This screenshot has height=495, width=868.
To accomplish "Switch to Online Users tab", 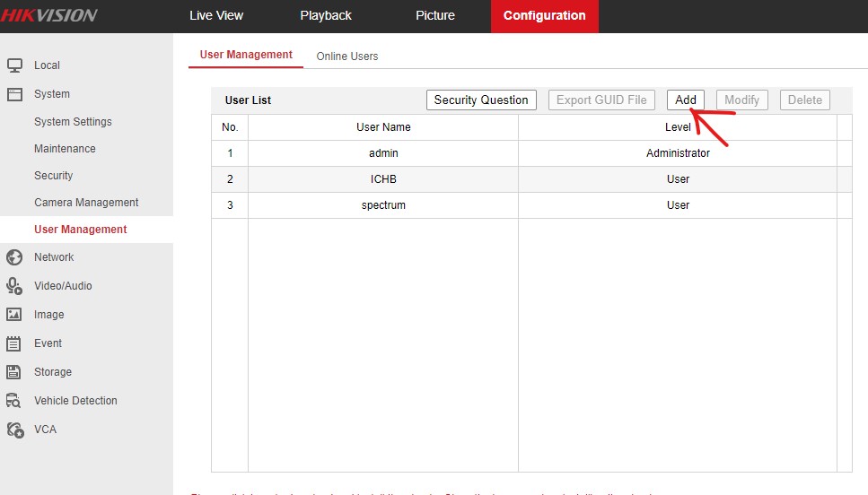I will coord(346,56).
